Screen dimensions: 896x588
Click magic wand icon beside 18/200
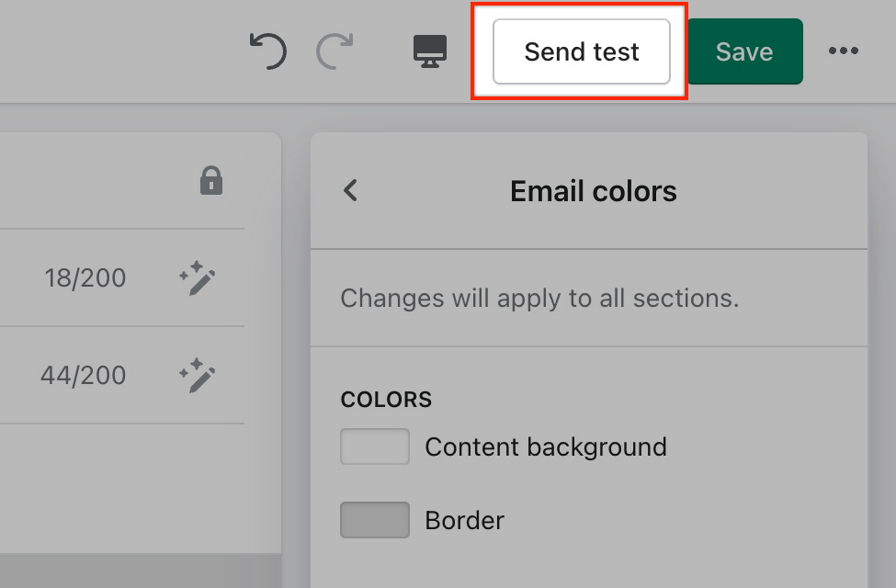point(198,277)
